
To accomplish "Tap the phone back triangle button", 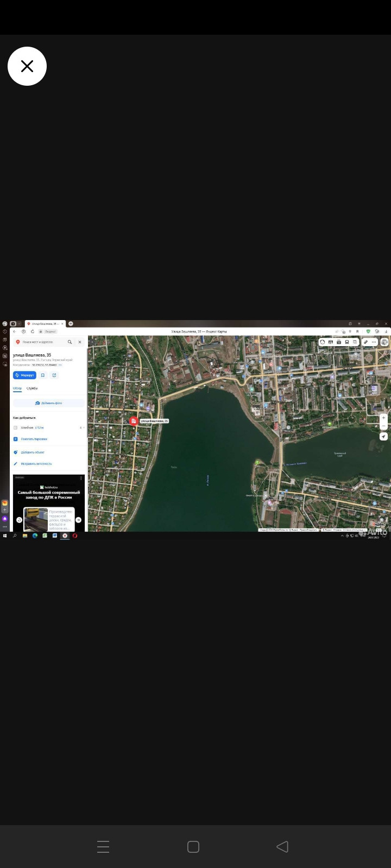I will (x=282, y=846).
